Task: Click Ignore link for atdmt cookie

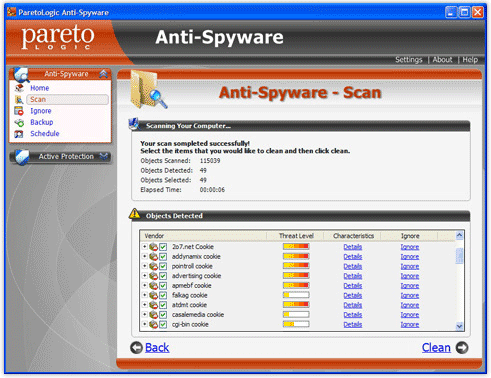Action: coord(410,305)
